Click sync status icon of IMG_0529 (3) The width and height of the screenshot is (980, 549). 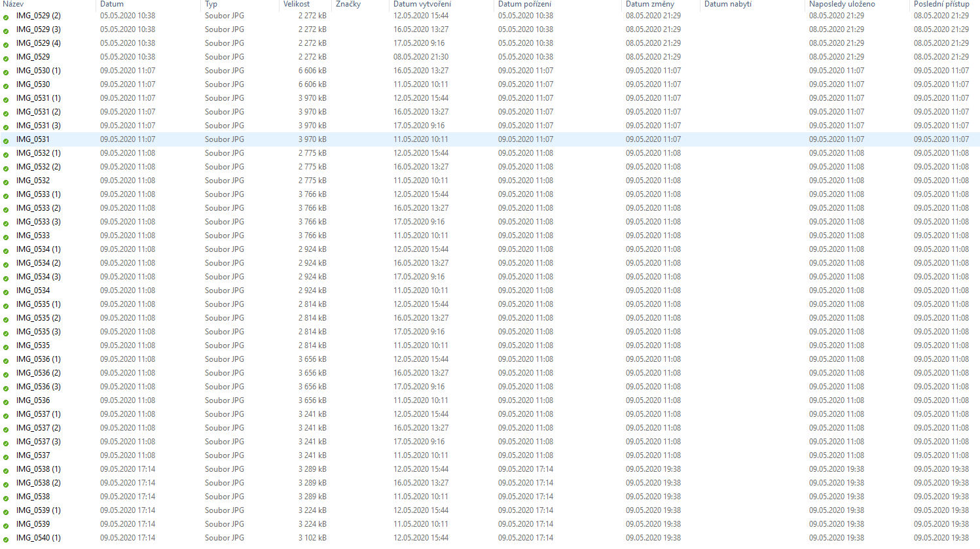tap(6, 30)
